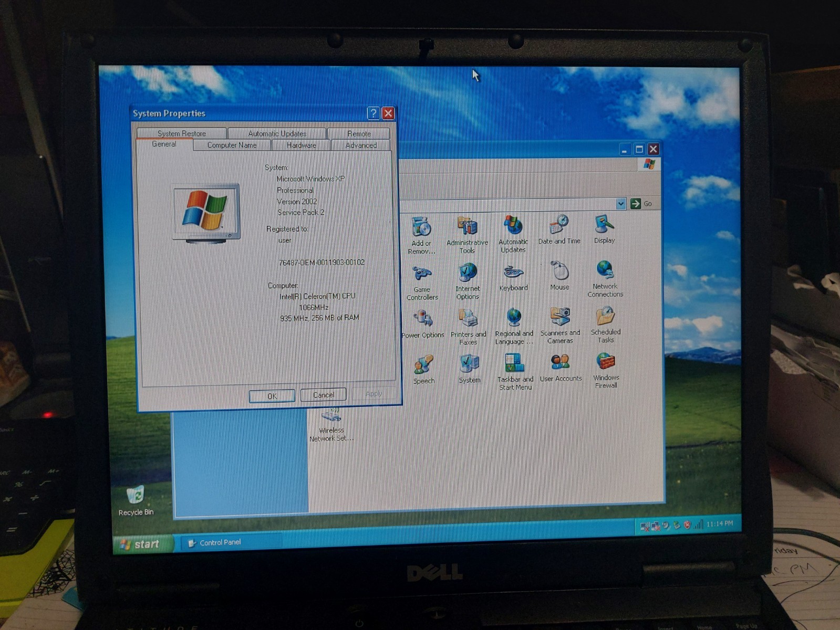Image resolution: width=840 pixels, height=630 pixels.
Task: Open Keyboard settings icon
Action: click(x=513, y=278)
